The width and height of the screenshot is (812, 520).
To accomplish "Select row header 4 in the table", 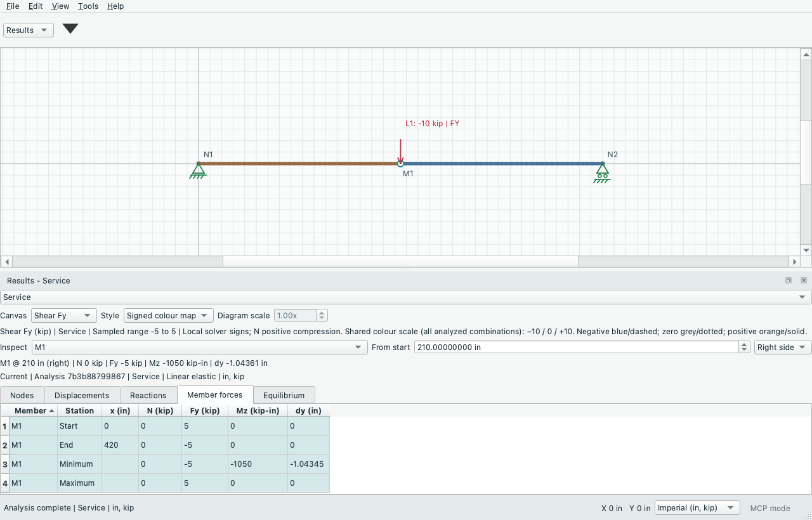I will [x=5, y=483].
